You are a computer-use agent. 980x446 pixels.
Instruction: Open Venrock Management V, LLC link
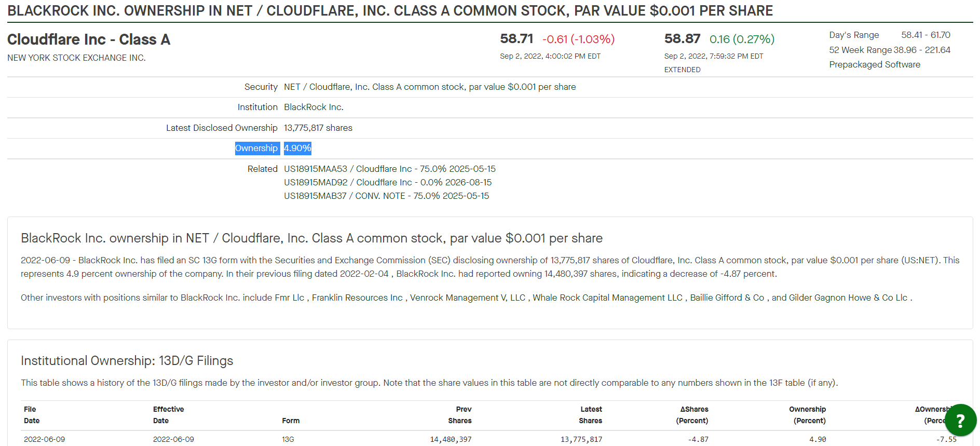[468, 298]
